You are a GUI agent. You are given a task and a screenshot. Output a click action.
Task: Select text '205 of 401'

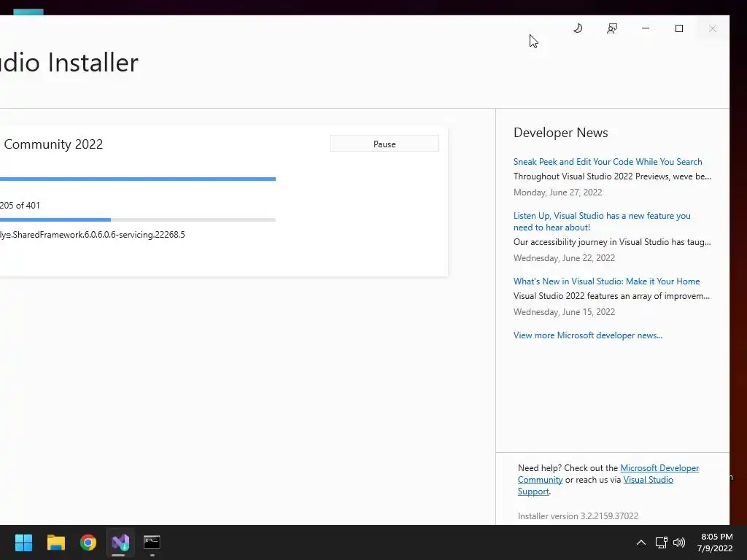[x=20, y=205]
